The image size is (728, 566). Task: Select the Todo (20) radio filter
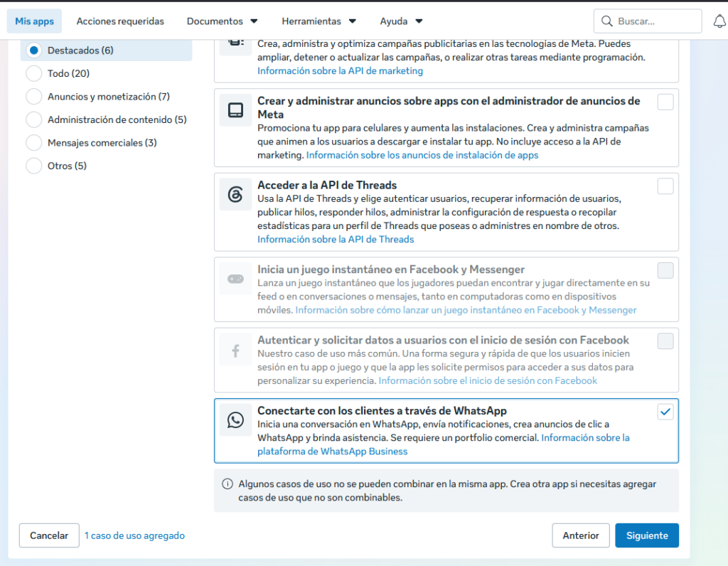(x=34, y=73)
